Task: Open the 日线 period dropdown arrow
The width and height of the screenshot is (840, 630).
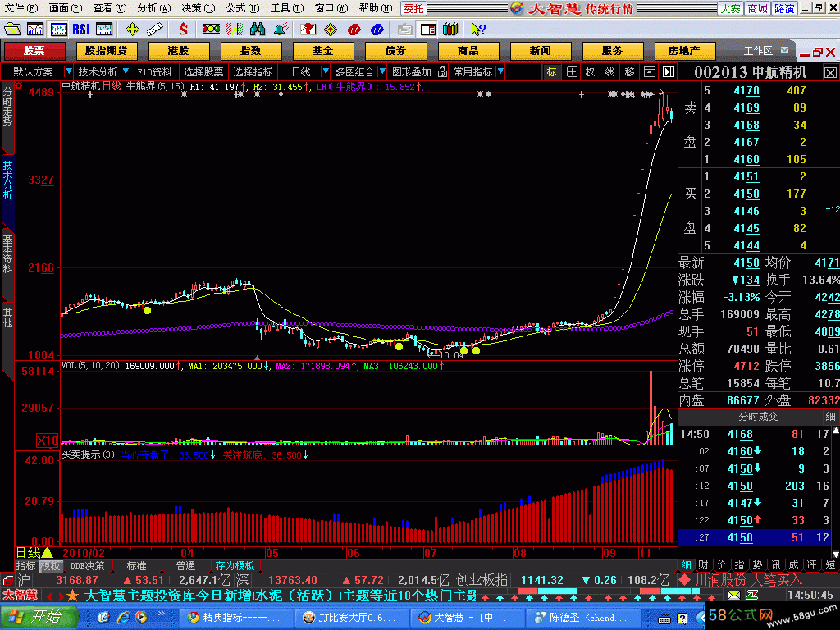Action: point(325,71)
